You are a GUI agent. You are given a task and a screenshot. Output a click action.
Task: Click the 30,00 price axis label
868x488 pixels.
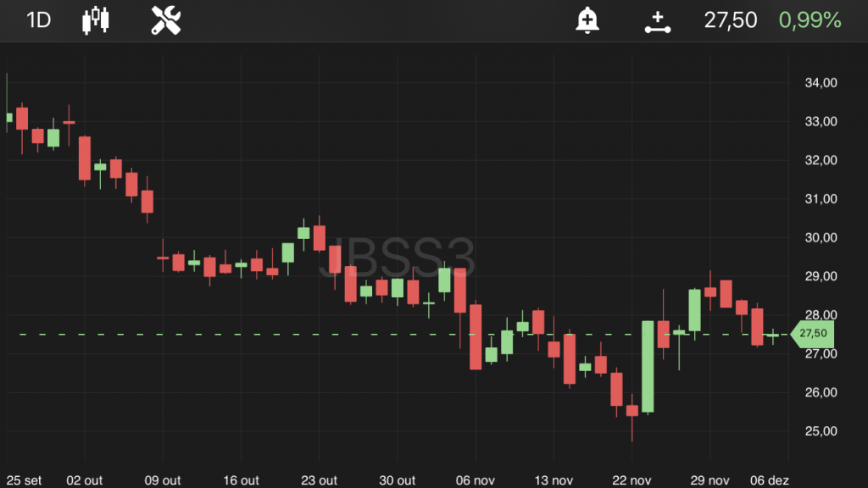coord(821,238)
